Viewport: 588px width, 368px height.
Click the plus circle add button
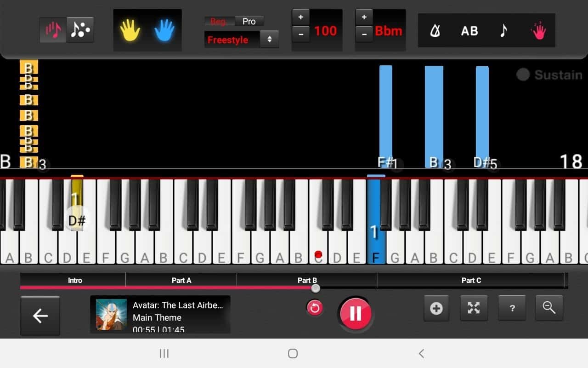click(436, 308)
